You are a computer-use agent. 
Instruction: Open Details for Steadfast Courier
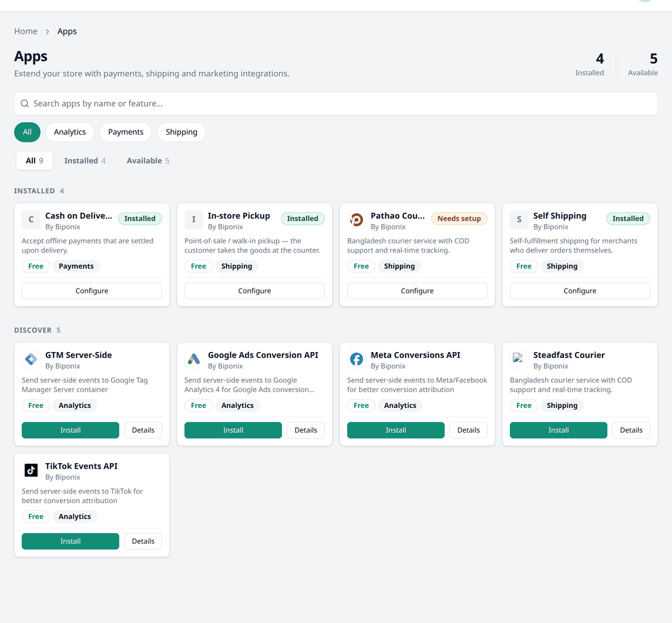click(631, 430)
